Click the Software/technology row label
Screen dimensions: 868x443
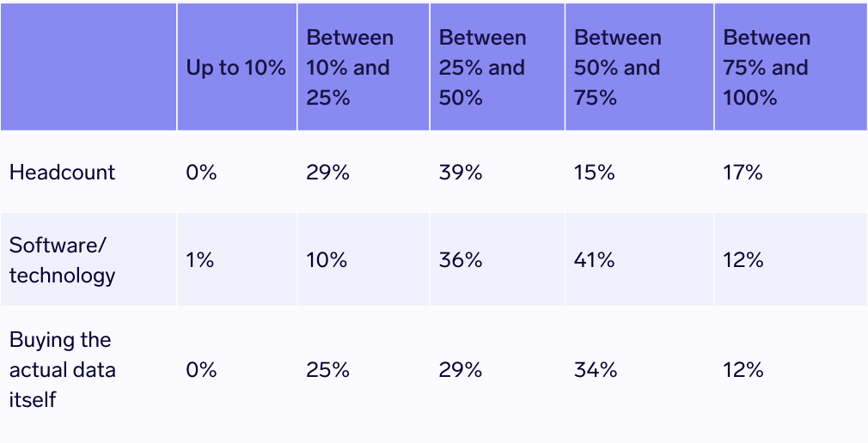(62, 260)
